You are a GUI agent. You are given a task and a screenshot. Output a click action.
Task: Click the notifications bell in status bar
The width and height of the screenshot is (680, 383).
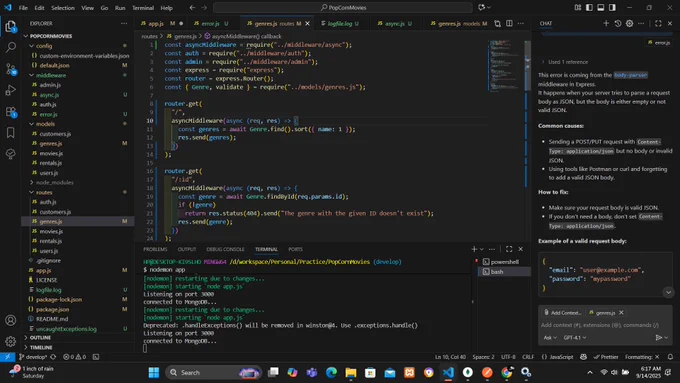click(x=670, y=357)
